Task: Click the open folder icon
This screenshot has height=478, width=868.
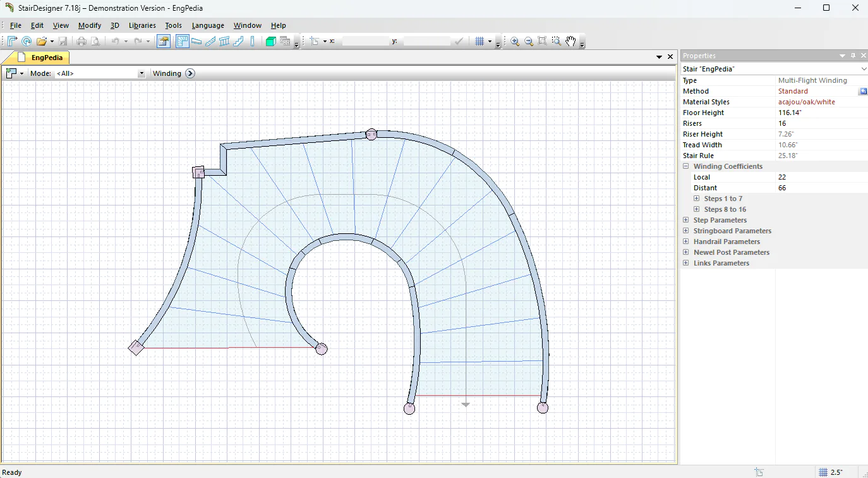Action: point(42,41)
